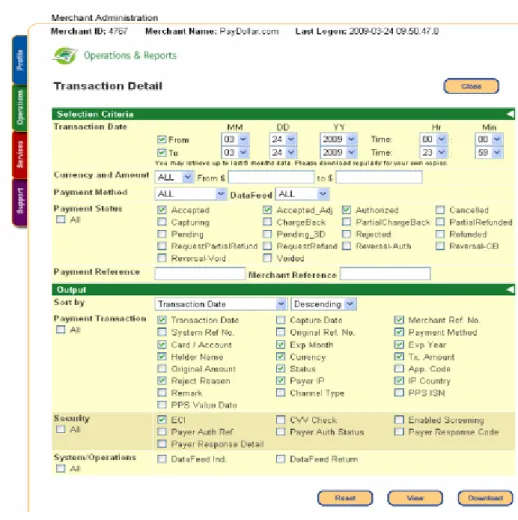Check the Refunded status checkbox
The width and height of the screenshot is (518, 520).
pos(440,234)
